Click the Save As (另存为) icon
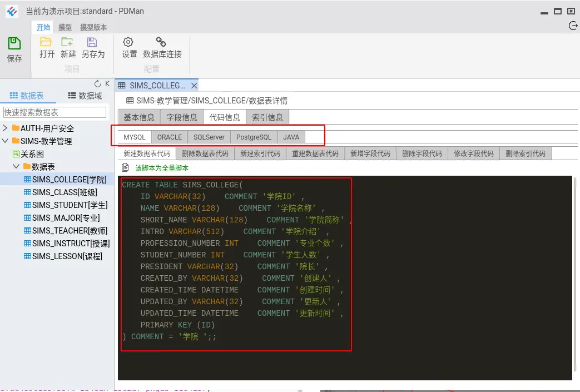Image resolution: width=580 pixels, height=392 pixels. [92, 42]
